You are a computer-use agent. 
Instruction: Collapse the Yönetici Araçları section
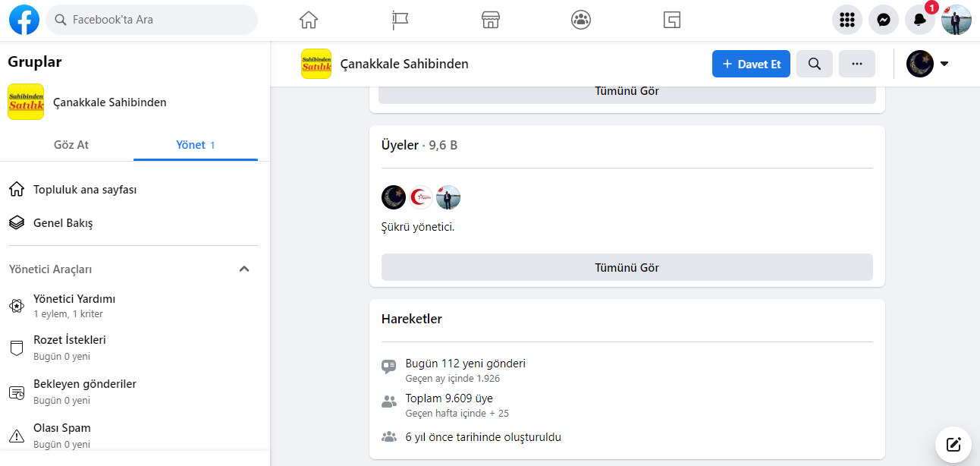click(244, 269)
